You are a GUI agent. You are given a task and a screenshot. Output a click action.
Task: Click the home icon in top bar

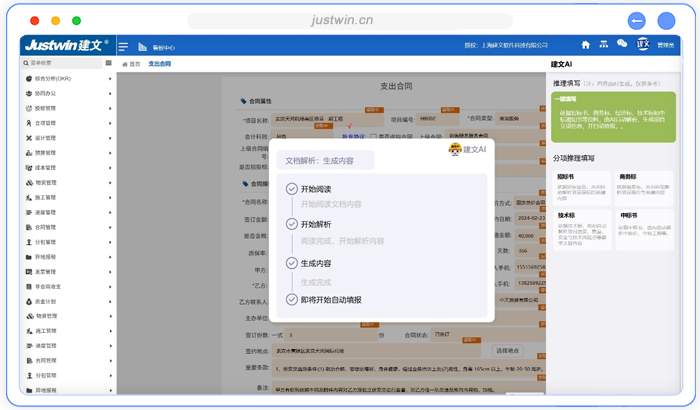pos(586,45)
